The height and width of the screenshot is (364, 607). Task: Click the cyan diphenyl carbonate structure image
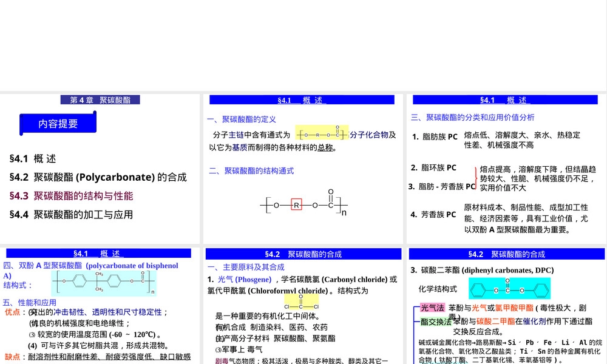tap(509, 288)
